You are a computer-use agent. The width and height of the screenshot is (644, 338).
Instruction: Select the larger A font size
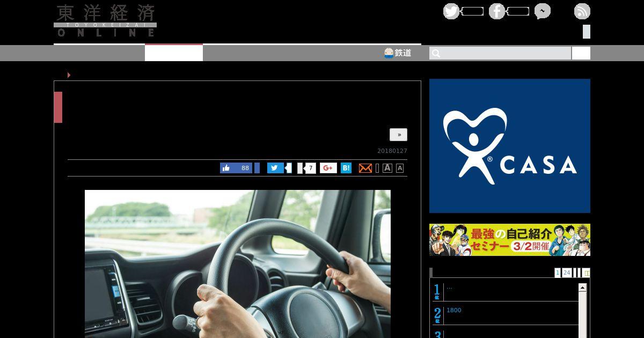pyautogui.click(x=387, y=168)
